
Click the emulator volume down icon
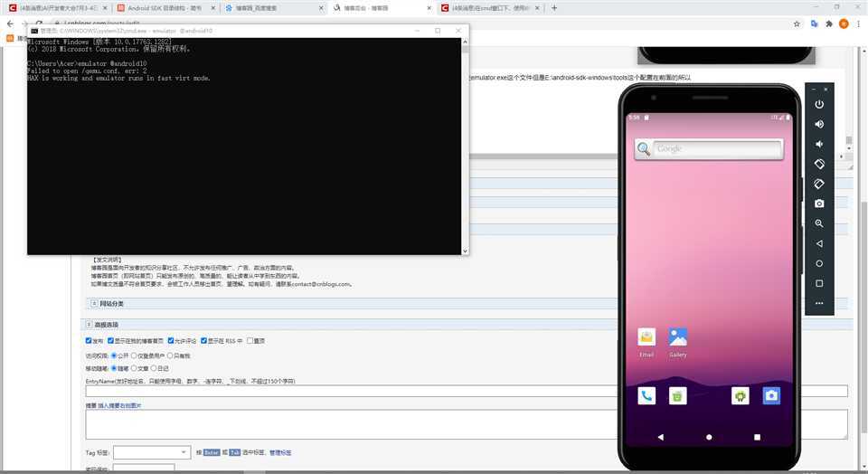[x=819, y=144]
